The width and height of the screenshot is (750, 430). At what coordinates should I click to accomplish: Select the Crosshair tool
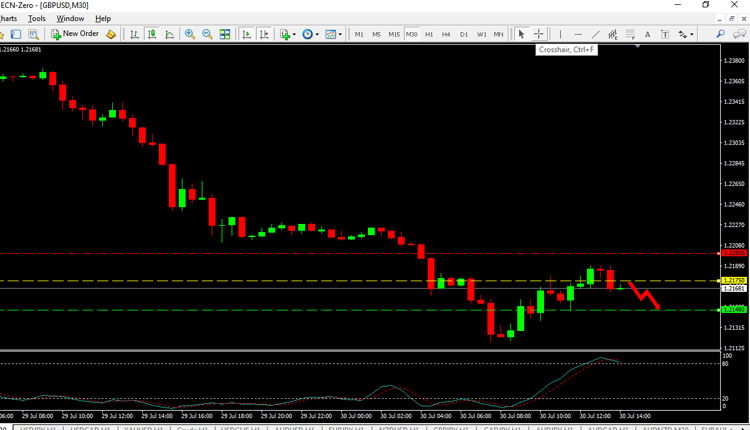click(539, 34)
